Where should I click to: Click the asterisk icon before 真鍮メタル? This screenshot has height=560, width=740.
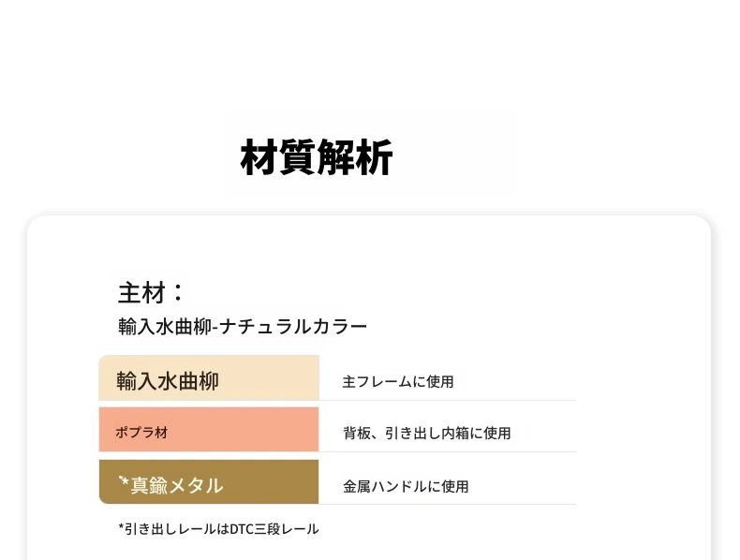tap(124, 481)
